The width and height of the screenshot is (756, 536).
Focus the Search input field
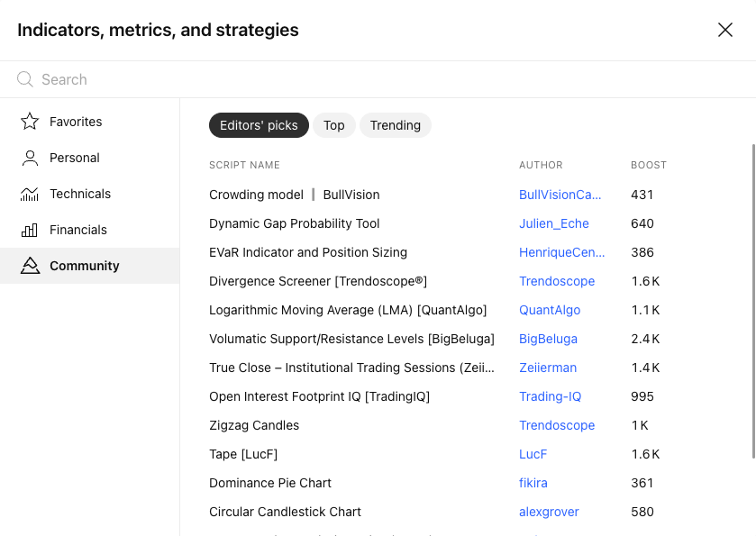[x=386, y=79]
